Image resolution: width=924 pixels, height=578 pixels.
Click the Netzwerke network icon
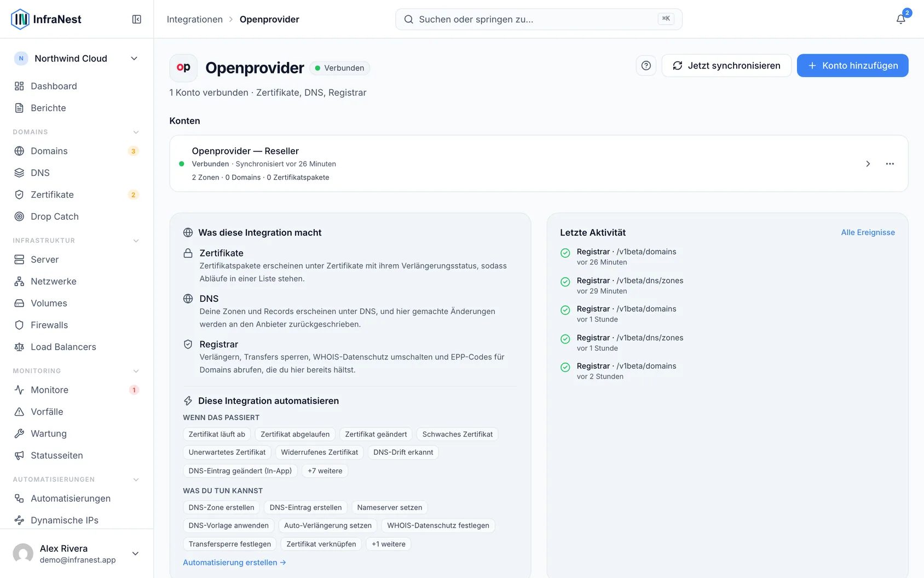click(x=19, y=281)
